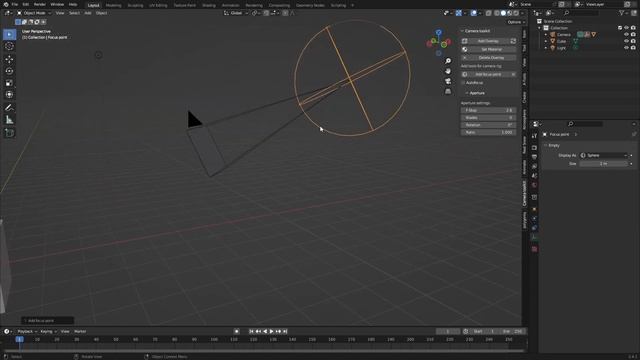Image resolution: width=640 pixels, height=360 pixels.
Task: Click the Set Material button
Action: click(489, 49)
